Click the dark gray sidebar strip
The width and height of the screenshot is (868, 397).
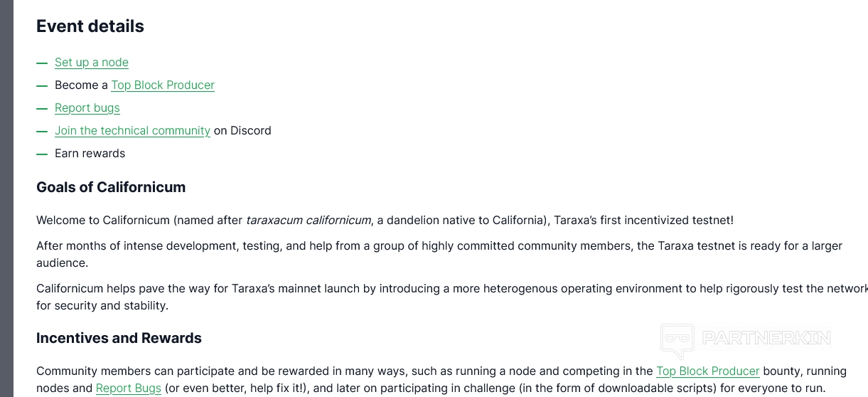pyautogui.click(x=6, y=198)
